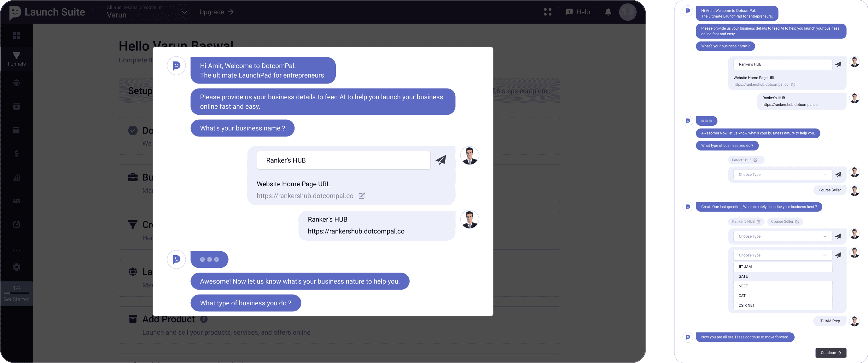Screen dimensions: 868x363
Task: Click edit icon next to website URL
Action: point(362,196)
